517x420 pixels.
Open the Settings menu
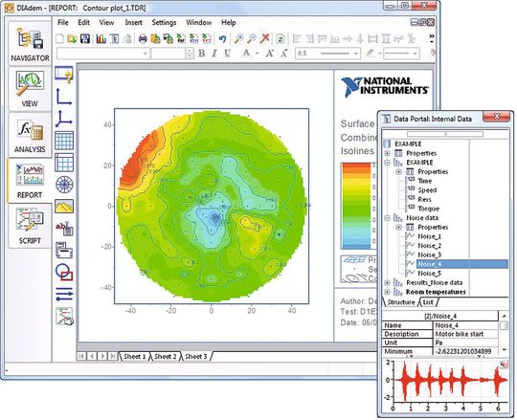coord(164,22)
